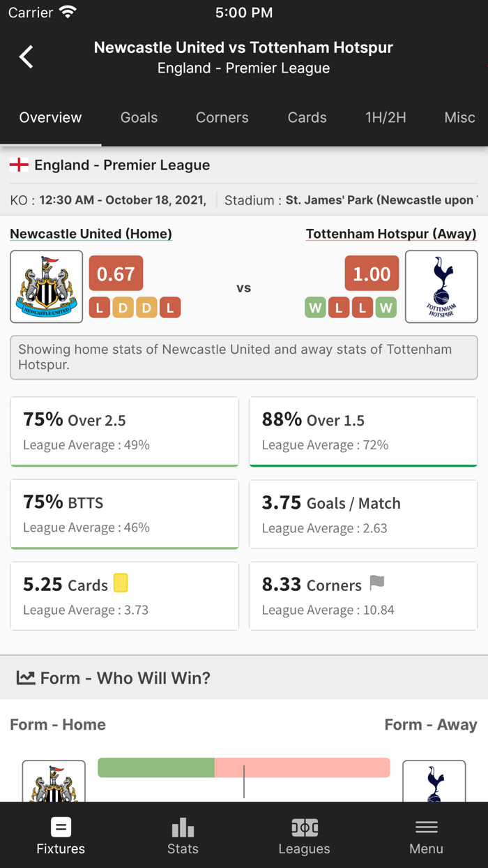This screenshot has height=868, width=488.
Task: Click the yellow card icon next to Cards stat
Action: (120, 582)
